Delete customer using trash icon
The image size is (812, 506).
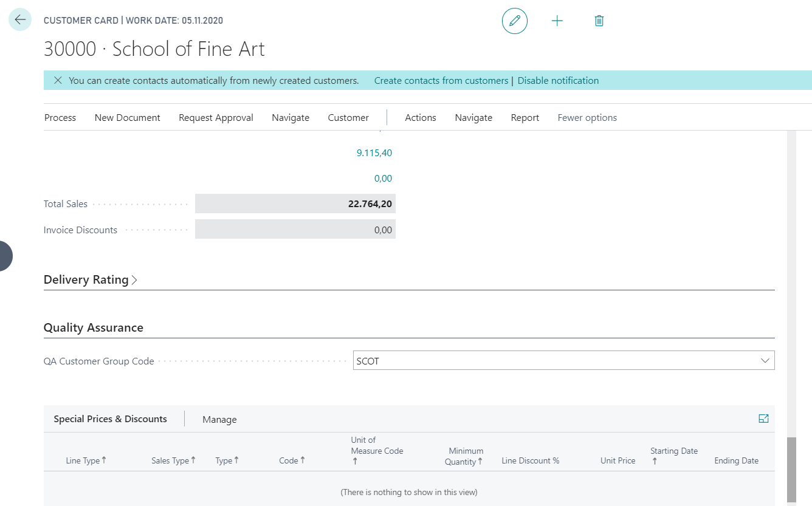599,21
